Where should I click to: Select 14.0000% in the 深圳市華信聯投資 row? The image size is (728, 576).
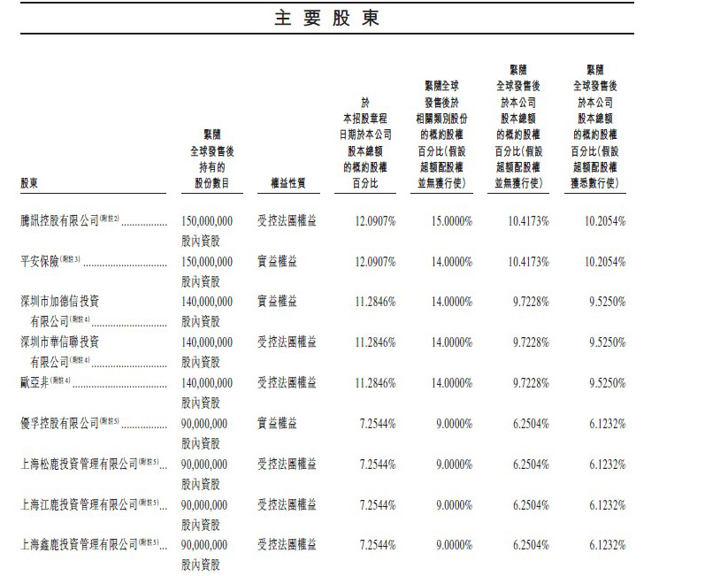tap(452, 342)
